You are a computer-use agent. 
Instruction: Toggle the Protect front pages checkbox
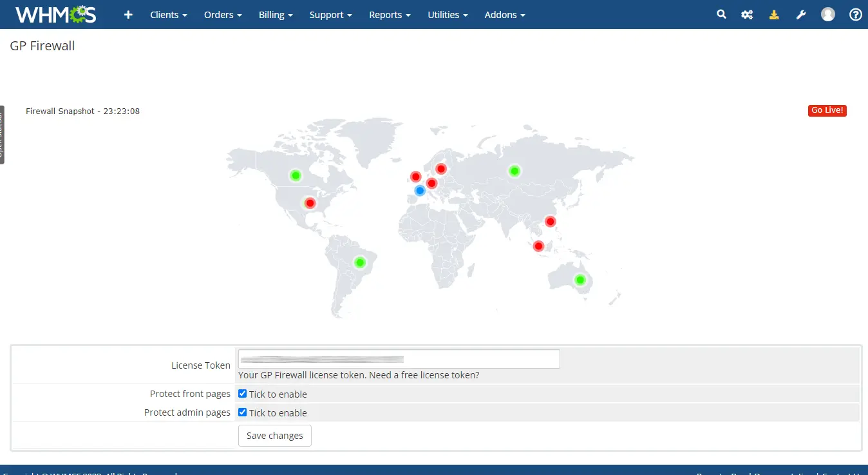(243, 393)
